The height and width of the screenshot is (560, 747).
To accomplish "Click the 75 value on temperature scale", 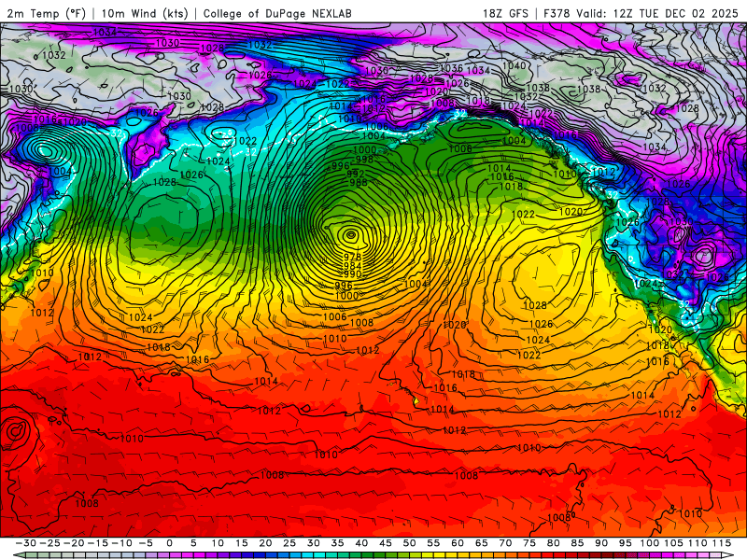I will [x=529, y=543].
